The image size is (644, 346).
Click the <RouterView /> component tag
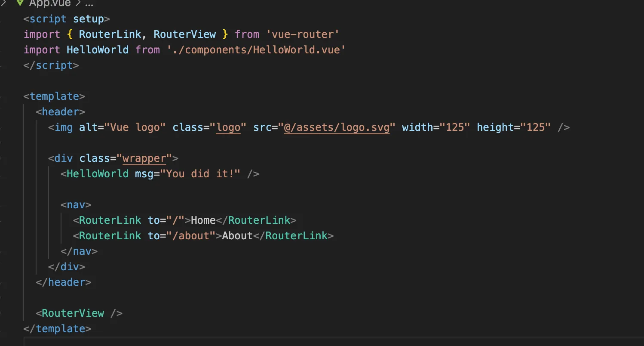(79, 313)
